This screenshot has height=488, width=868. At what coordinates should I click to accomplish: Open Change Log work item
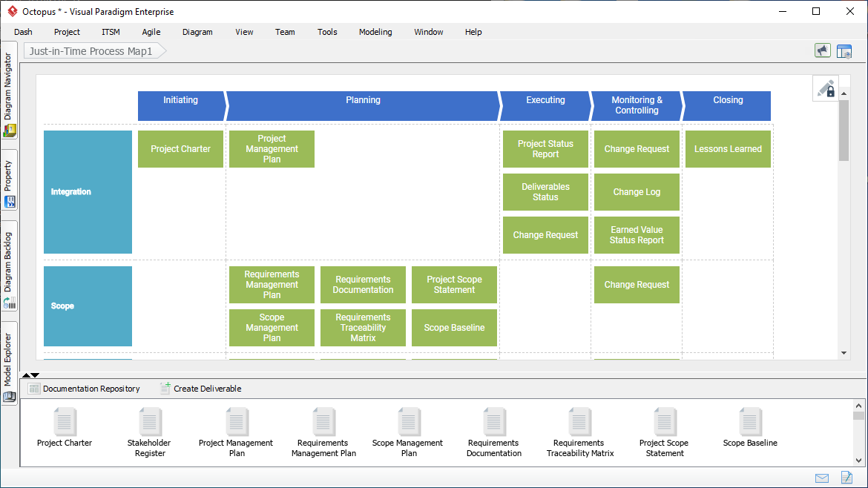click(x=637, y=192)
